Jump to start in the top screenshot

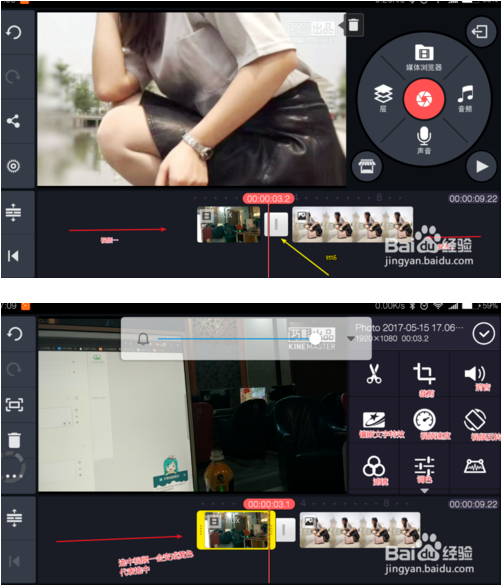pos(13,256)
